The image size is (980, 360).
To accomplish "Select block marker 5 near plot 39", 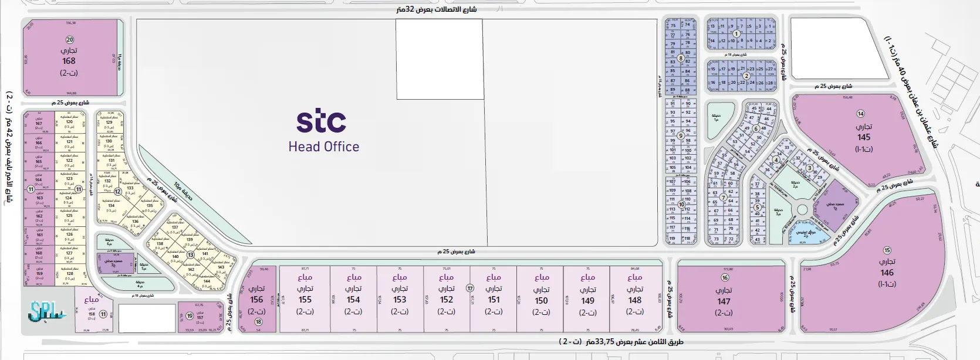I will click(x=758, y=207).
